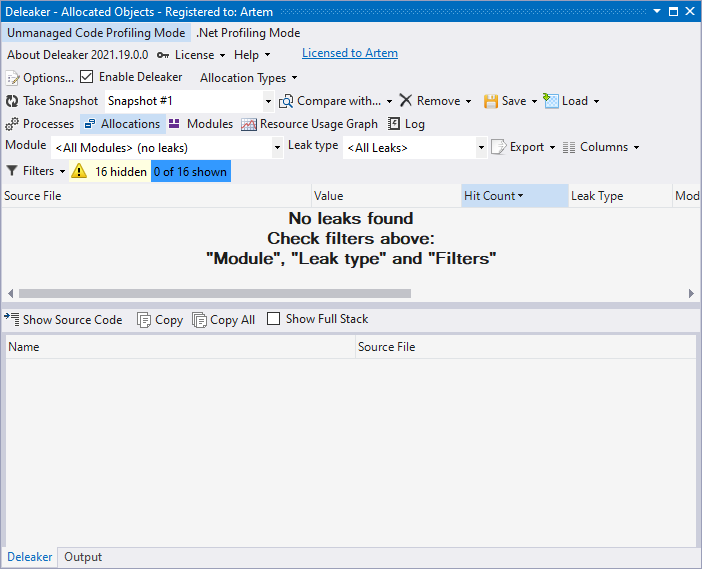Open the Module filter combo box
702x569 pixels.
[x=277, y=148]
